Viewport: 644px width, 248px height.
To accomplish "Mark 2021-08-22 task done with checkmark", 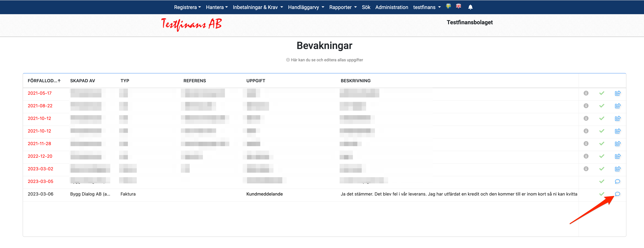I will pos(602,106).
